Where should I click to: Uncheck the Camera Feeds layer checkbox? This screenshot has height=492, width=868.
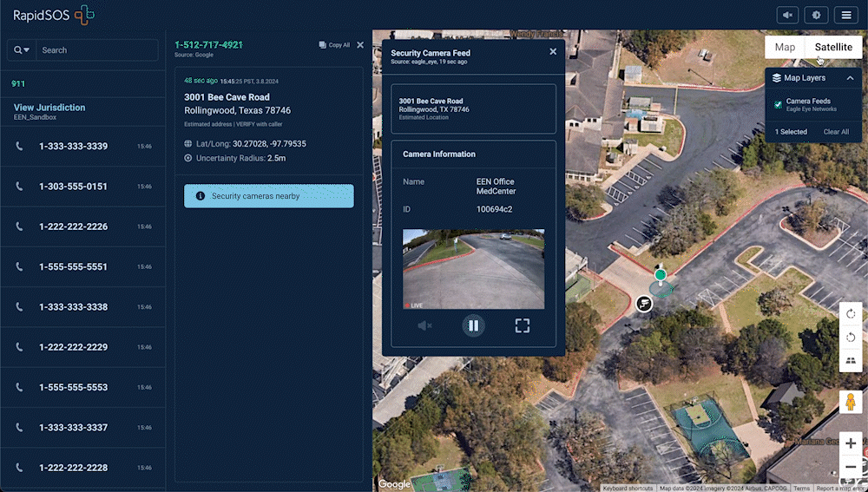click(x=778, y=105)
